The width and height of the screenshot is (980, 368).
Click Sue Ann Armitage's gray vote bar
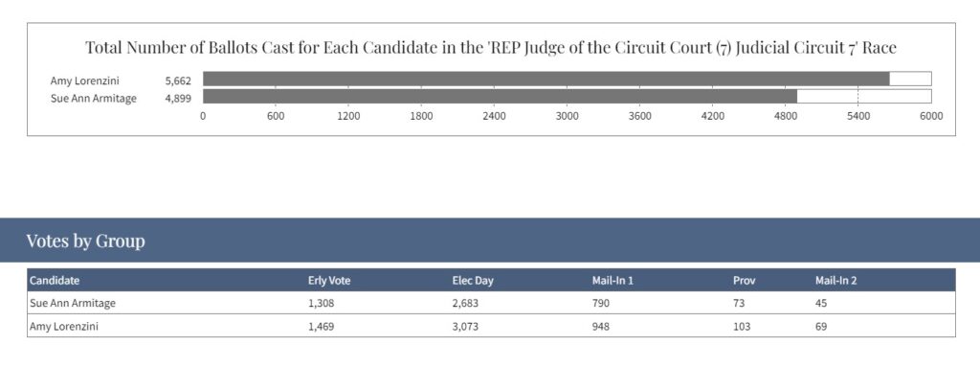pos(500,97)
